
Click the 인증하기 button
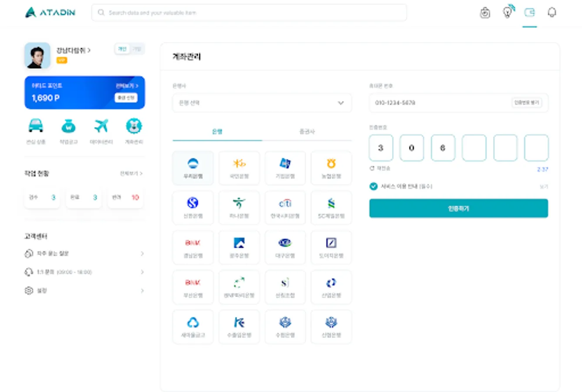coord(459,209)
